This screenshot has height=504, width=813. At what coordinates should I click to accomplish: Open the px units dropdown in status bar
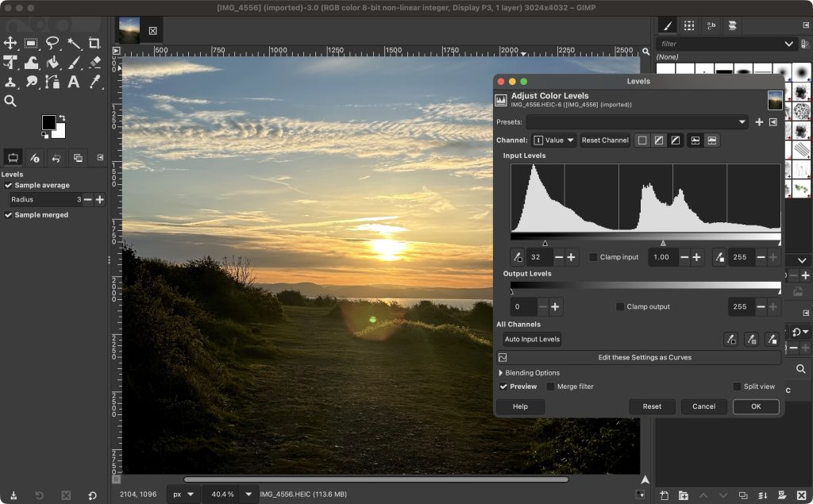[182, 494]
